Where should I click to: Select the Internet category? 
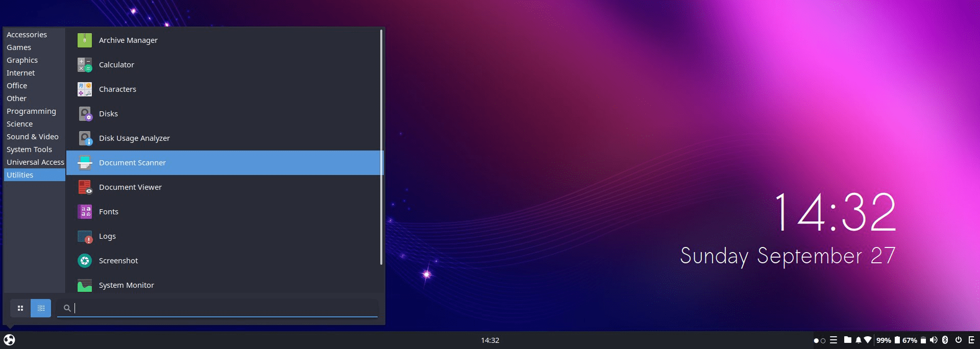click(x=21, y=73)
